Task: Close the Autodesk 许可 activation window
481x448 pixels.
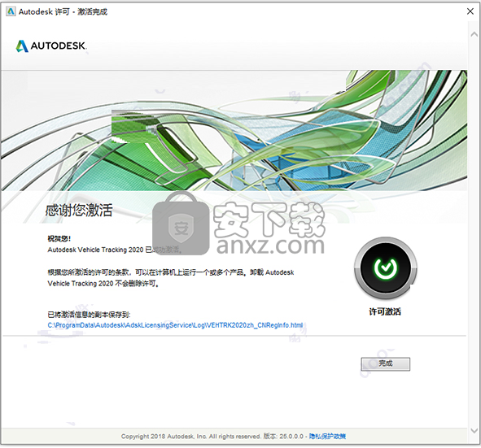Action: point(470,11)
